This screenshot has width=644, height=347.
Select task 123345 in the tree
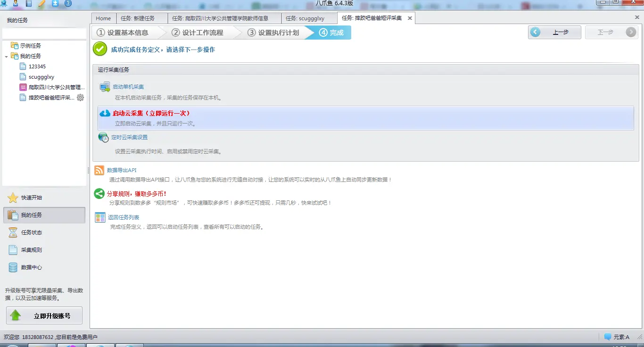point(33,66)
